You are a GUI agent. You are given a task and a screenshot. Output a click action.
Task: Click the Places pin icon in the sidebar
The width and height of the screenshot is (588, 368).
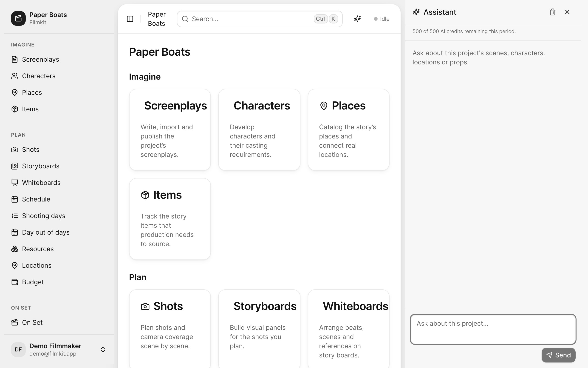pos(14,92)
